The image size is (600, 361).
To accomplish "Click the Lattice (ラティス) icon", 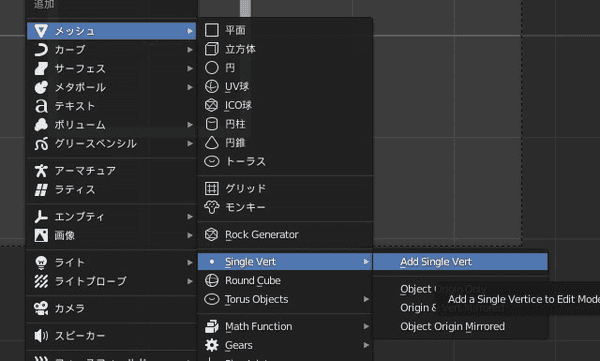I will [x=41, y=190].
